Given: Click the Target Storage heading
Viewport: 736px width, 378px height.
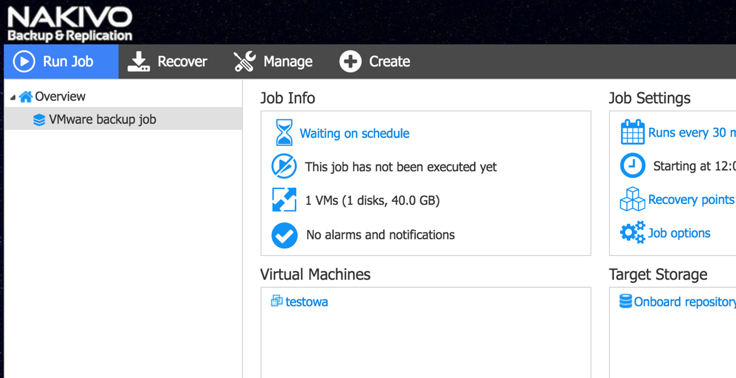Looking at the screenshot, I should click(x=658, y=274).
